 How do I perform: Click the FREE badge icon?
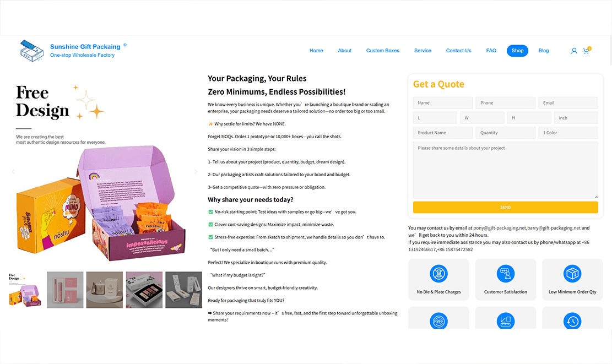pyautogui.click(x=438, y=321)
